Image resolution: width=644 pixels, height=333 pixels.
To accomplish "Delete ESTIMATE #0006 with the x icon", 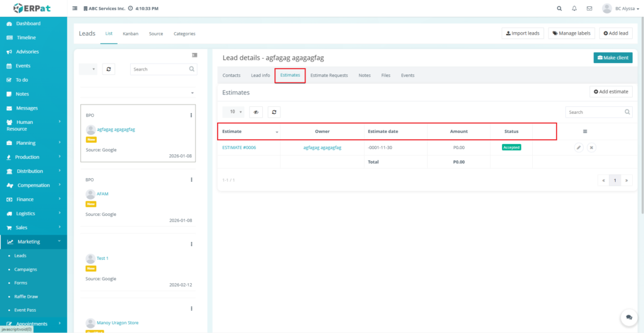I will point(591,147).
